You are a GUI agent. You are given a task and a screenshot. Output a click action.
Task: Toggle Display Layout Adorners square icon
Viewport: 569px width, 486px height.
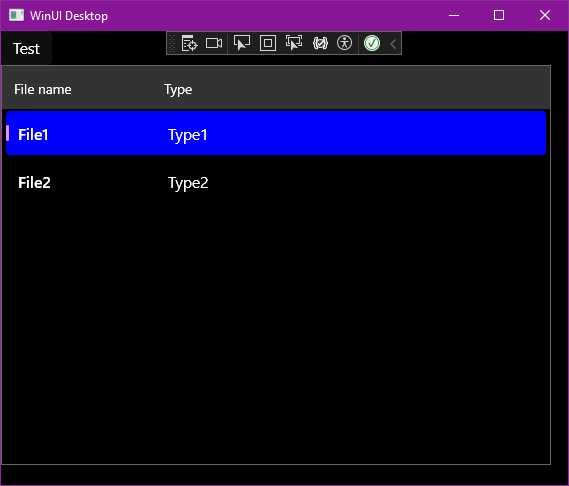268,44
